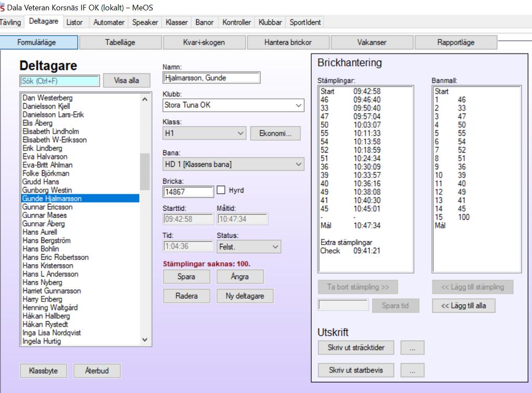Click the Ångra button

coord(240,277)
